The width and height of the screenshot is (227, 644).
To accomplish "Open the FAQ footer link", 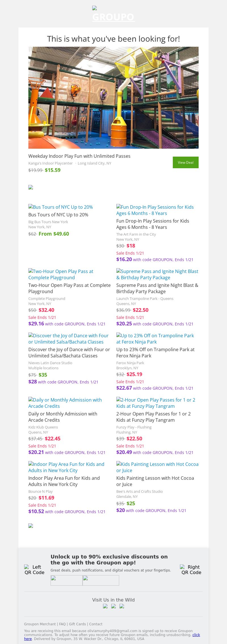I will click(62, 624).
